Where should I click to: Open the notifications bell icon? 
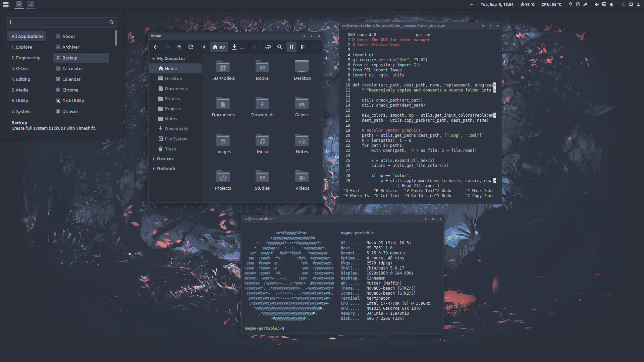pos(611,4)
